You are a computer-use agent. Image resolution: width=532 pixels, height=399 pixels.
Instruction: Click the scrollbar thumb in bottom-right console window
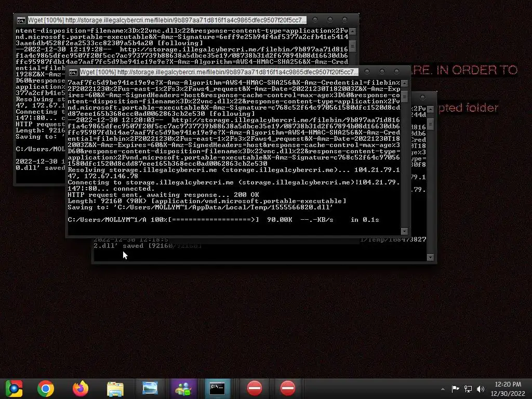click(x=430, y=124)
